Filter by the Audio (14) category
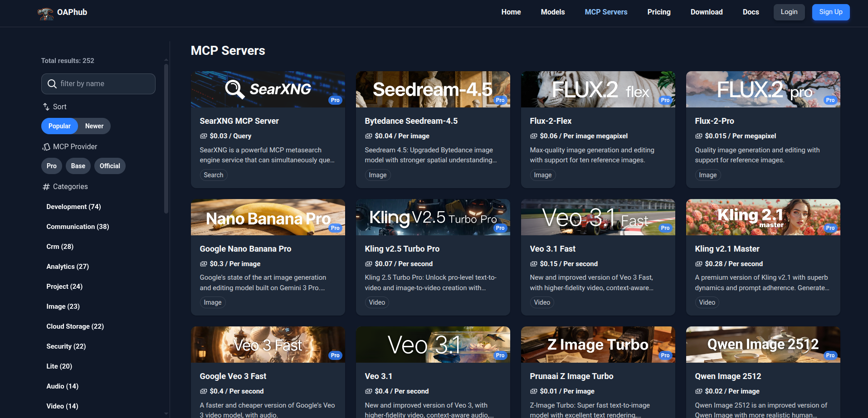868x418 pixels. click(x=62, y=386)
